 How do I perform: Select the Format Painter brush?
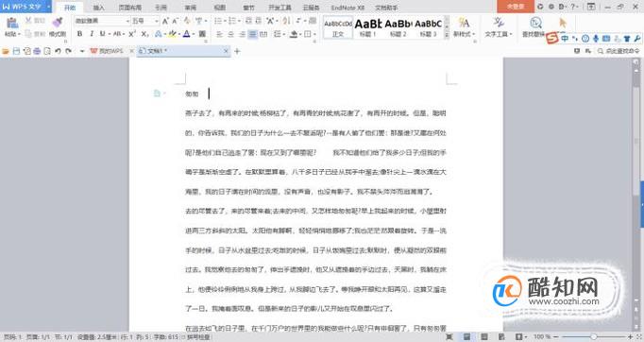pyautogui.click(x=58, y=23)
